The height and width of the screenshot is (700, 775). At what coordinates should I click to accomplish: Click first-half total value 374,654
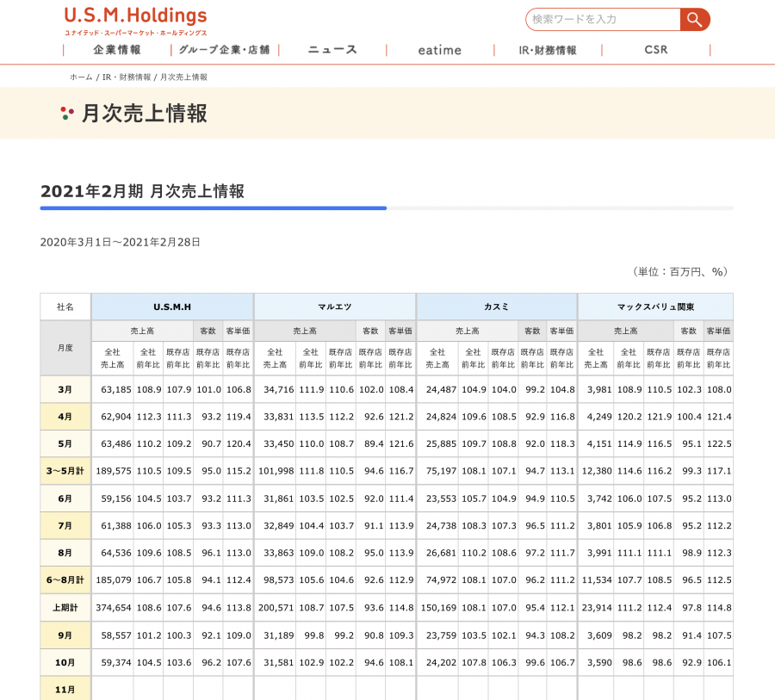tap(114, 608)
